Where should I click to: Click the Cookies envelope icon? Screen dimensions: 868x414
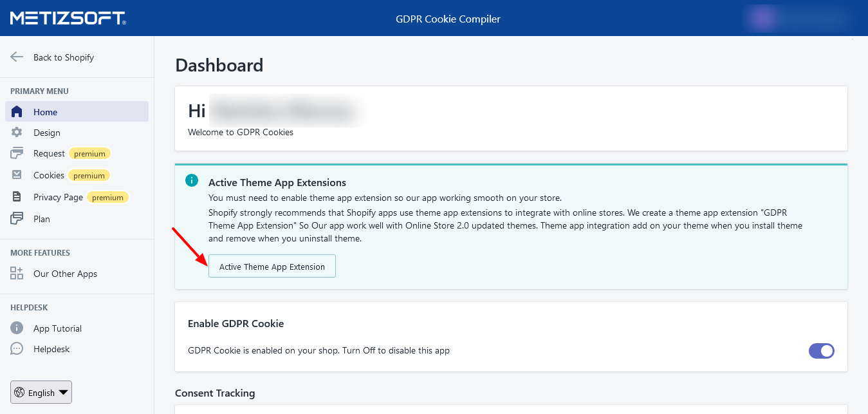[17, 175]
